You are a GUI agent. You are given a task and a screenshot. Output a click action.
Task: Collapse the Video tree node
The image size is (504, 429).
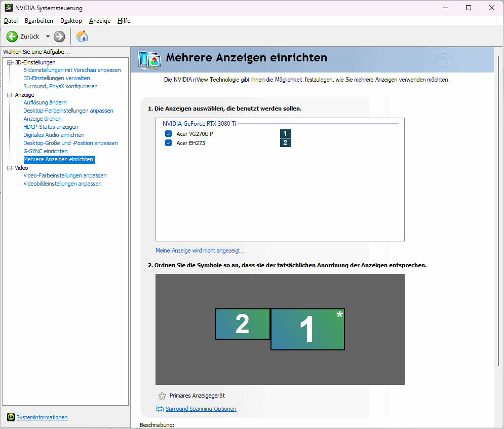pos(9,168)
